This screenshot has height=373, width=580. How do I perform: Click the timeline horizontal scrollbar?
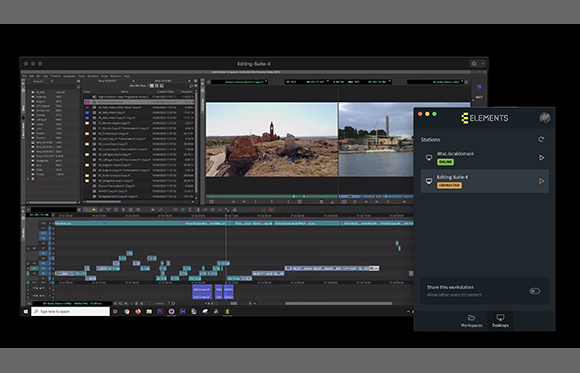(338, 303)
